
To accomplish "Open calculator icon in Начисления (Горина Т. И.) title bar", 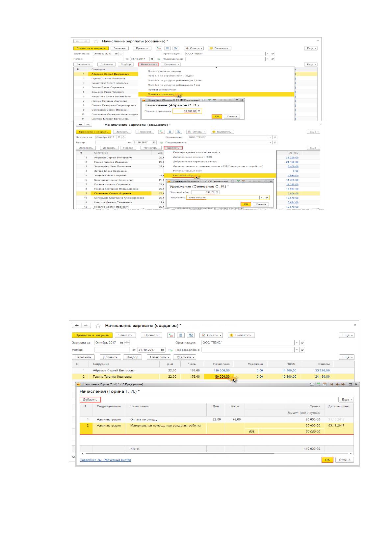I will 319,384.
